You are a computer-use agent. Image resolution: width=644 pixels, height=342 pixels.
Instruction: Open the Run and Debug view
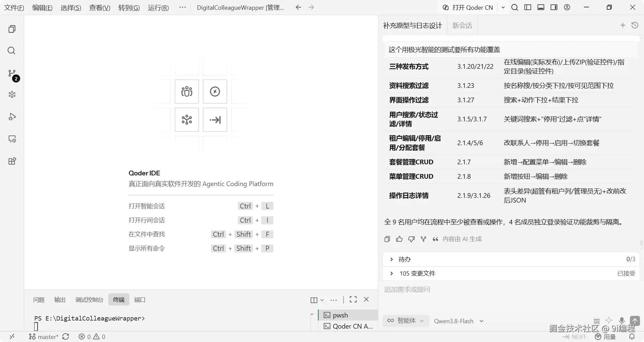[x=12, y=117]
